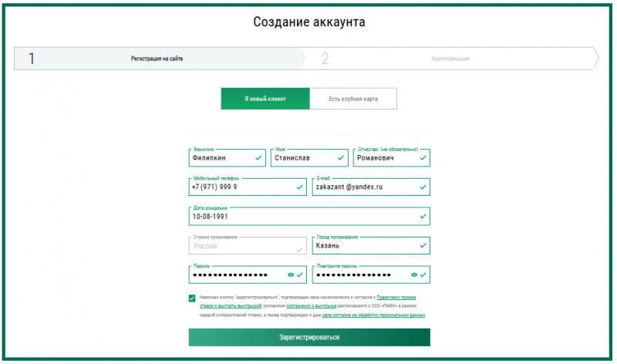Open personal data processing consent link
Screen dimensions: 617x364
373,315
